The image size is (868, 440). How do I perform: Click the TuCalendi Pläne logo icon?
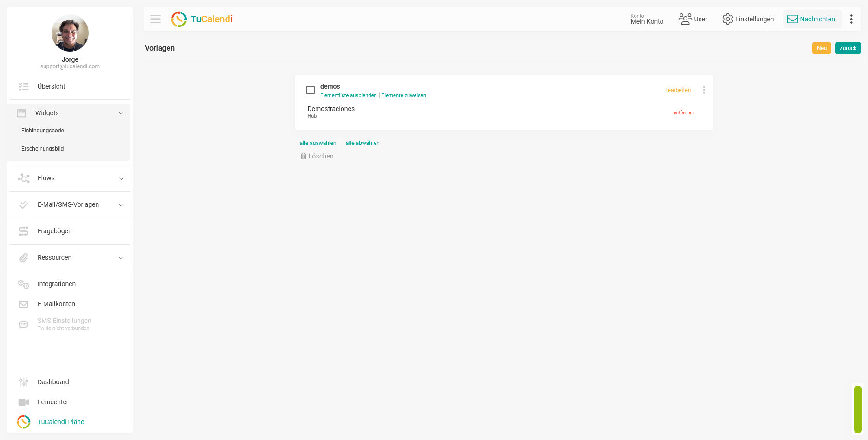pos(24,422)
